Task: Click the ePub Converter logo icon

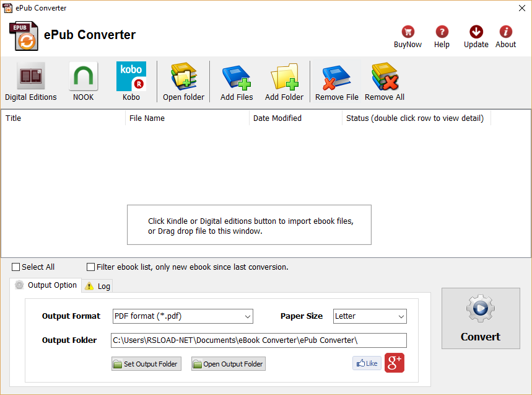Action: [24, 36]
